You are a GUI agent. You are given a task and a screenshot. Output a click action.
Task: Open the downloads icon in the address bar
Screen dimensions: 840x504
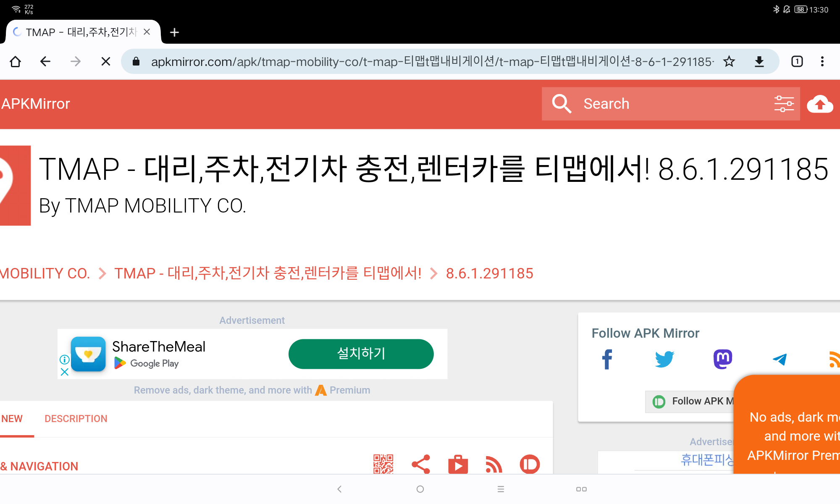click(x=759, y=62)
